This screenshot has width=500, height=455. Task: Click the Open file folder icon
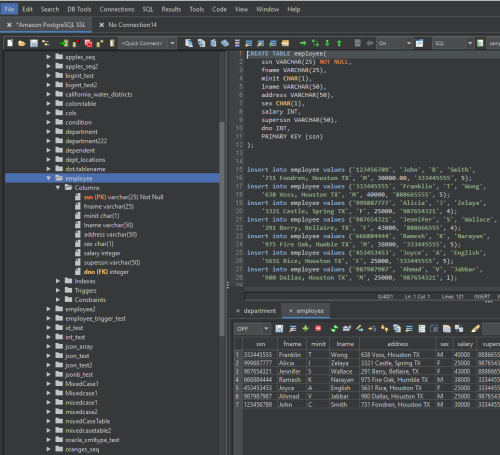[x=22, y=43]
